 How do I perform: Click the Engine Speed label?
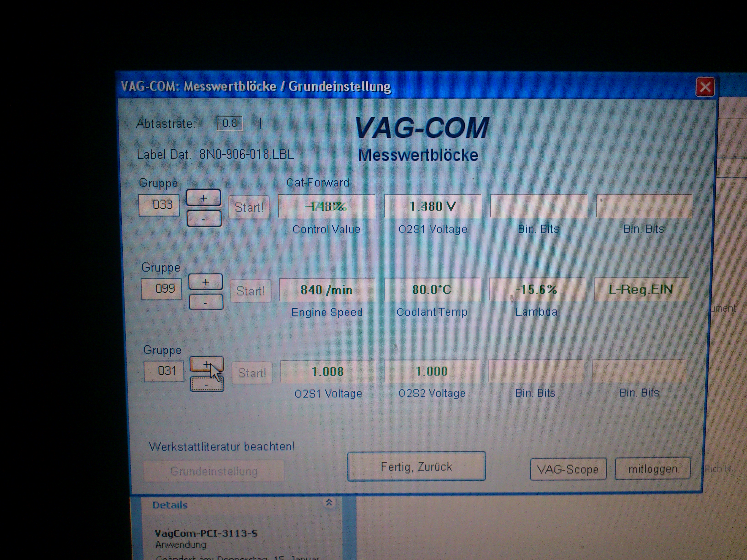(x=327, y=312)
